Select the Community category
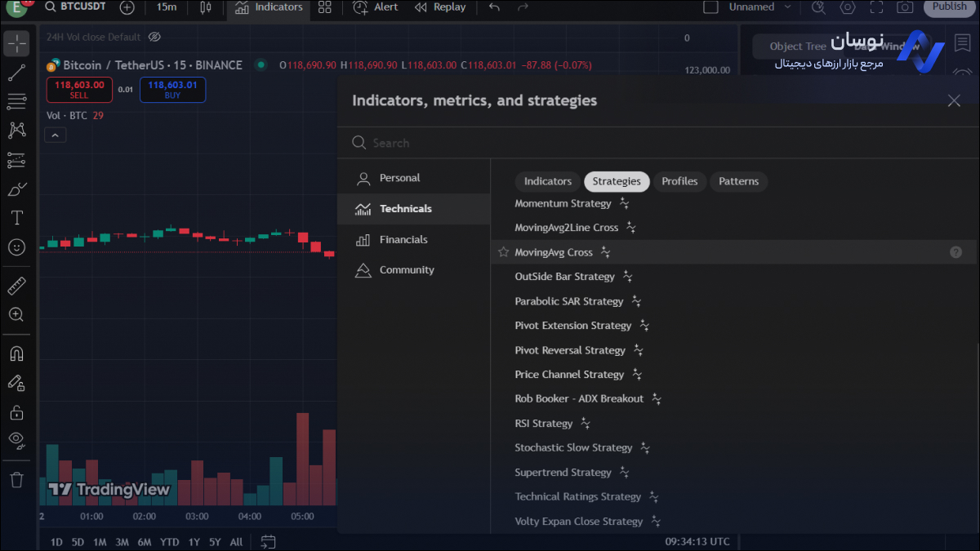 point(414,270)
